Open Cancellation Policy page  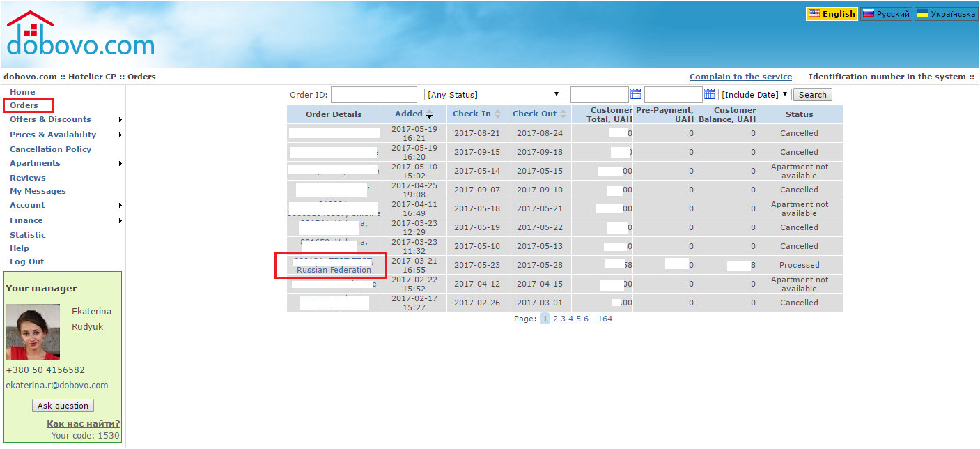pos(50,149)
